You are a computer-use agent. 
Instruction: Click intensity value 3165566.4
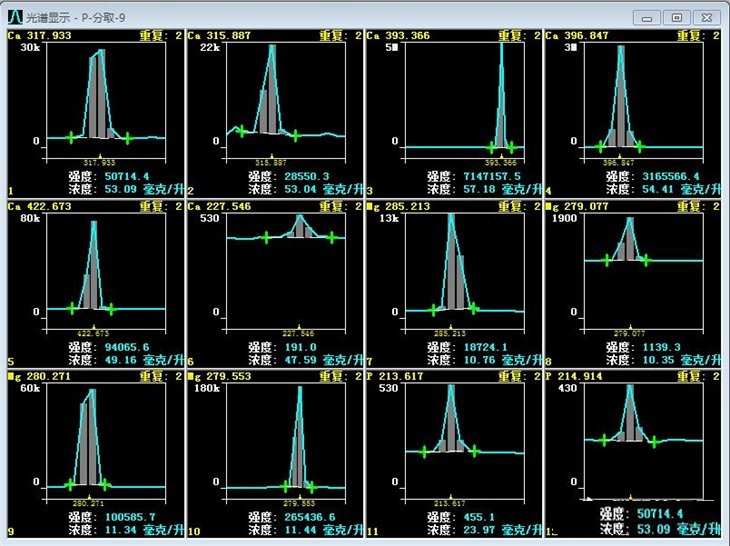(671, 176)
